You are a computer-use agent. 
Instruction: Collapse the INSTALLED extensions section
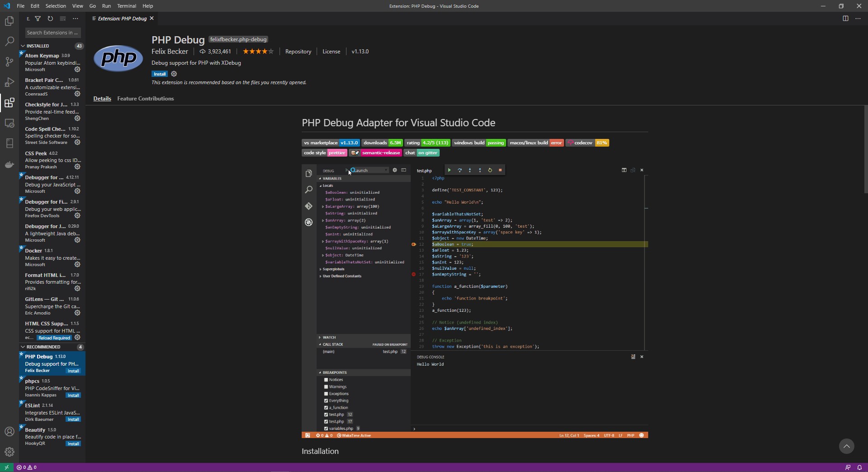tap(23, 46)
